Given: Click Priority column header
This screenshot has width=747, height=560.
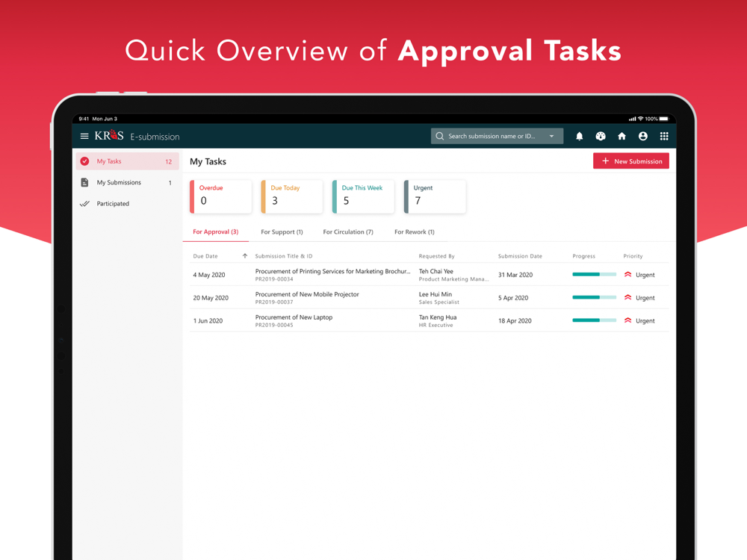Looking at the screenshot, I should click(633, 256).
